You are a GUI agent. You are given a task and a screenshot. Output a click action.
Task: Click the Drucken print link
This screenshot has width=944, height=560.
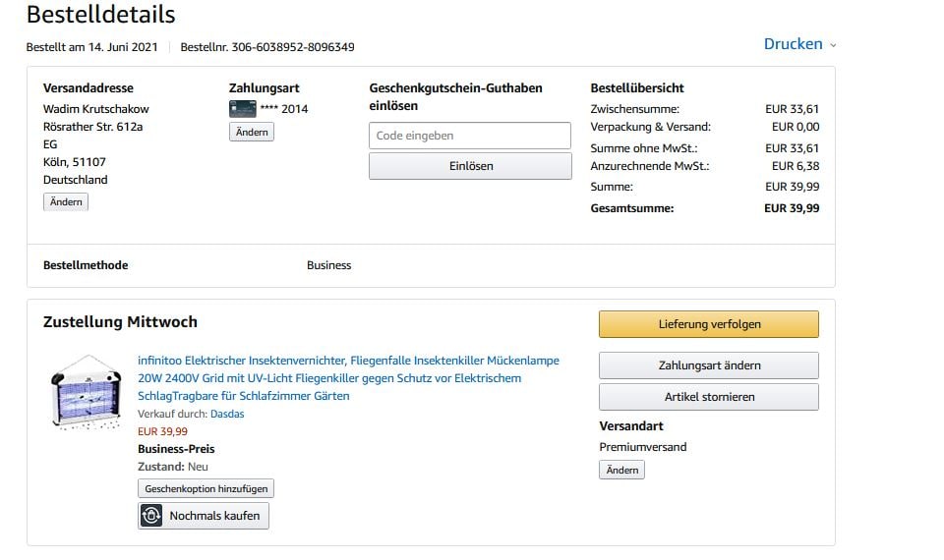click(793, 44)
